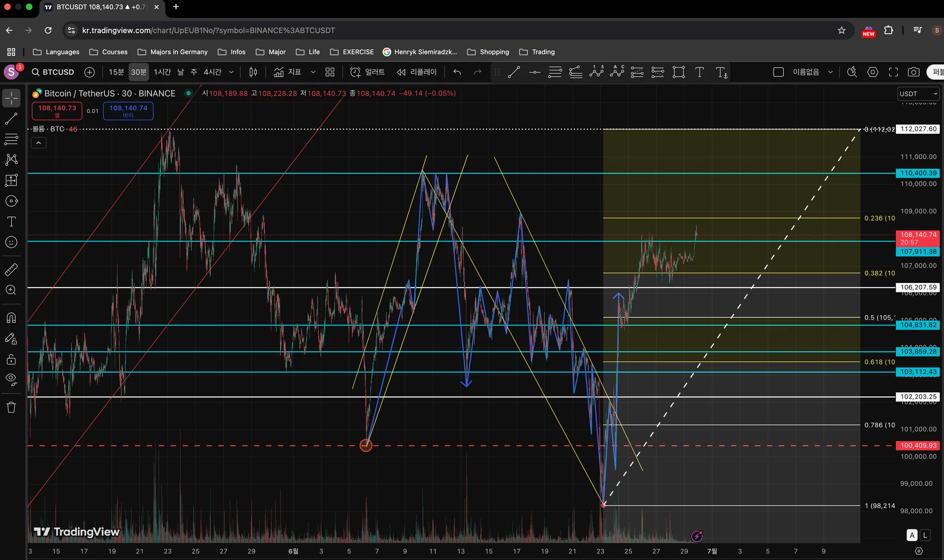Image resolution: width=944 pixels, height=560 pixels.
Task: Select Elliott impulse wave 1-5 tool
Action: (596, 72)
